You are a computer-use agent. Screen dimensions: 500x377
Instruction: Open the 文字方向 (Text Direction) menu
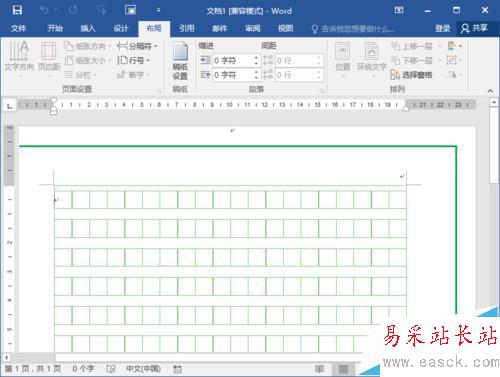pos(19,59)
